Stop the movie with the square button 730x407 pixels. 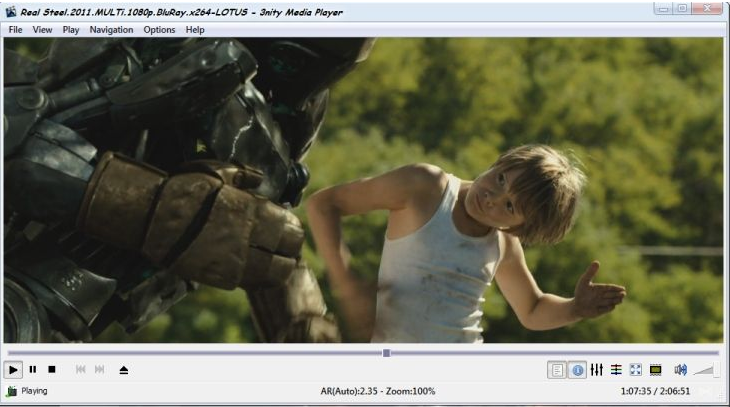click(52, 370)
